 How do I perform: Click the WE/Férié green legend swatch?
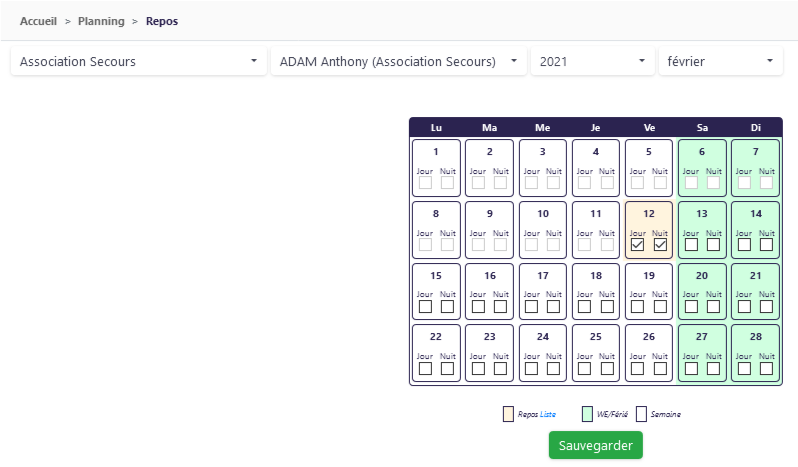coord(587,414)
